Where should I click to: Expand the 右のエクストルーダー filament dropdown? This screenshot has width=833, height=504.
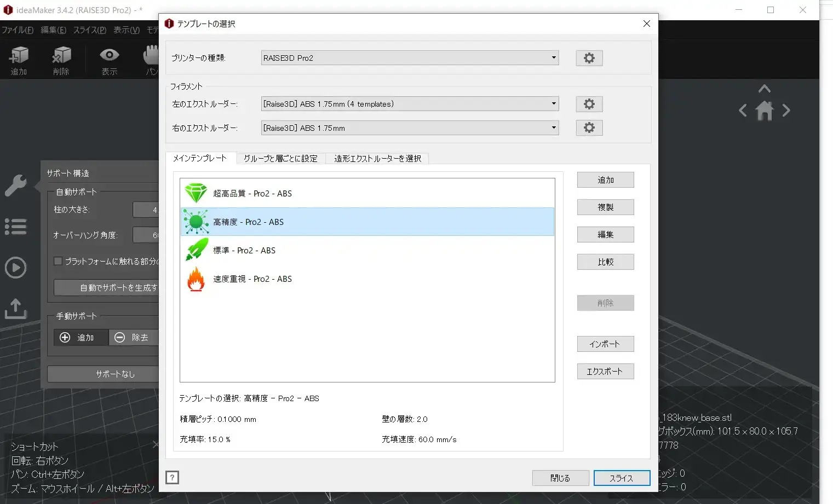410,128
